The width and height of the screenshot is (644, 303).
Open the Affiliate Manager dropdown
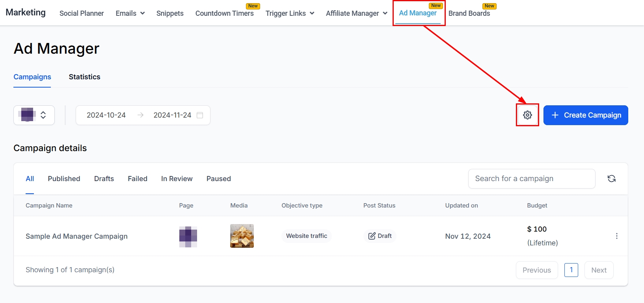click(x=356, y=13)
